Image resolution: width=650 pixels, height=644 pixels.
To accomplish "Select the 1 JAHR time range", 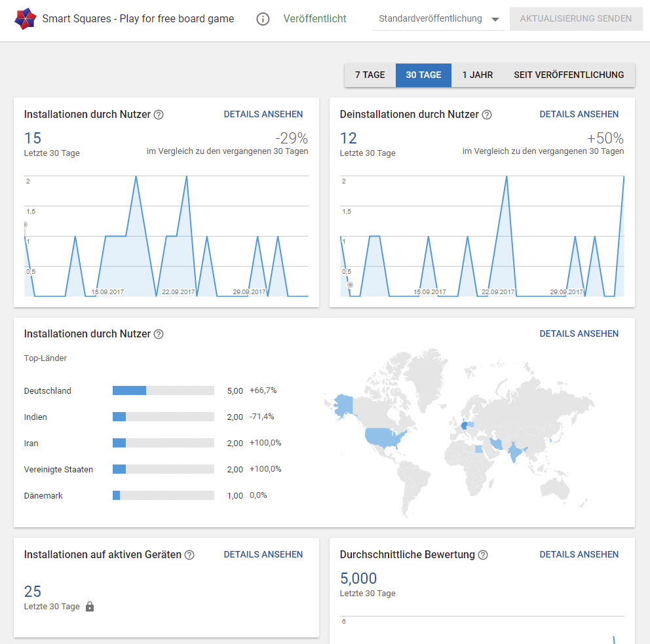I will point(478,75).
